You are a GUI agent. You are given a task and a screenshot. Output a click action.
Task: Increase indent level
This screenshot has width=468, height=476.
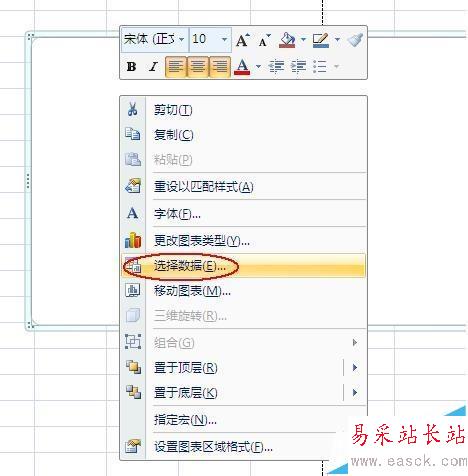(x=298, y=67)
